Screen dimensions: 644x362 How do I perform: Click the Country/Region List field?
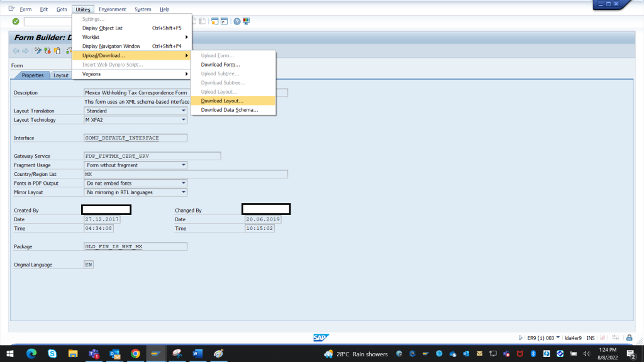click(x=186, y=174)
